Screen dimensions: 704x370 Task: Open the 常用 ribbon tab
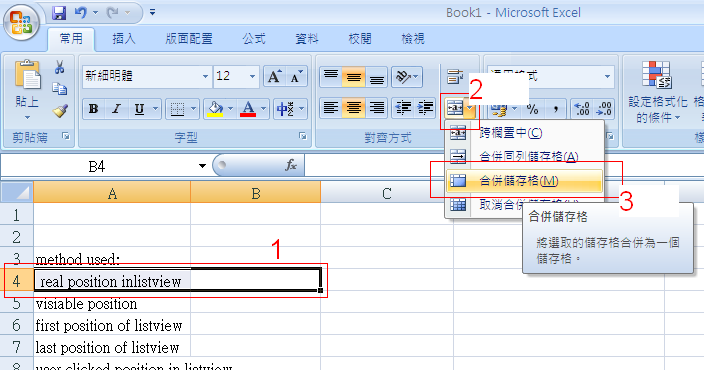pos(71,39)
